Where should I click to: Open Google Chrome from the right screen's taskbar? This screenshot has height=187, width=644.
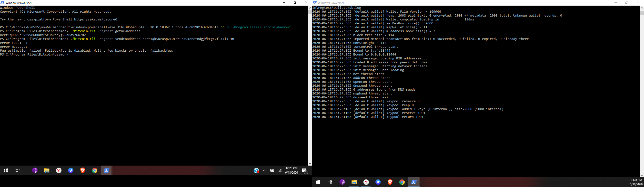(402, 182)
